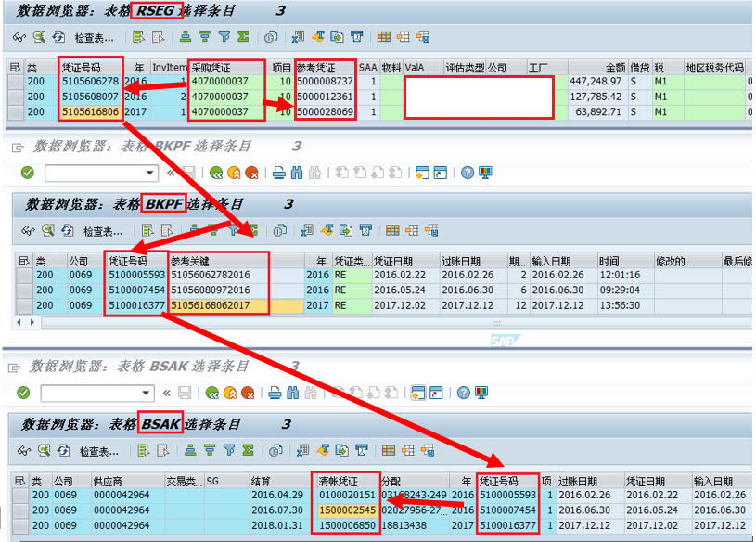Set a filter in RSEG table toolbar

(224, 37)
